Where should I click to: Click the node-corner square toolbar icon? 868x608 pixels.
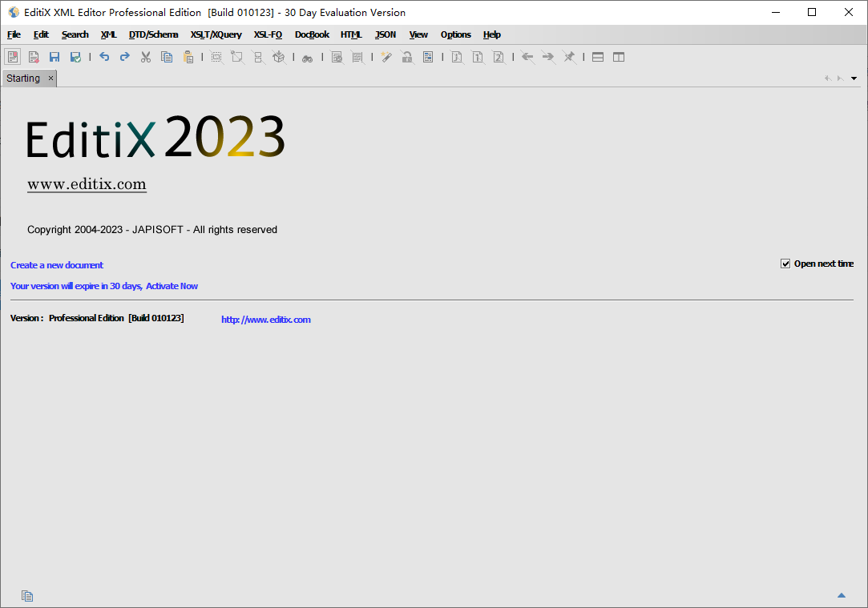coord(237,57)
